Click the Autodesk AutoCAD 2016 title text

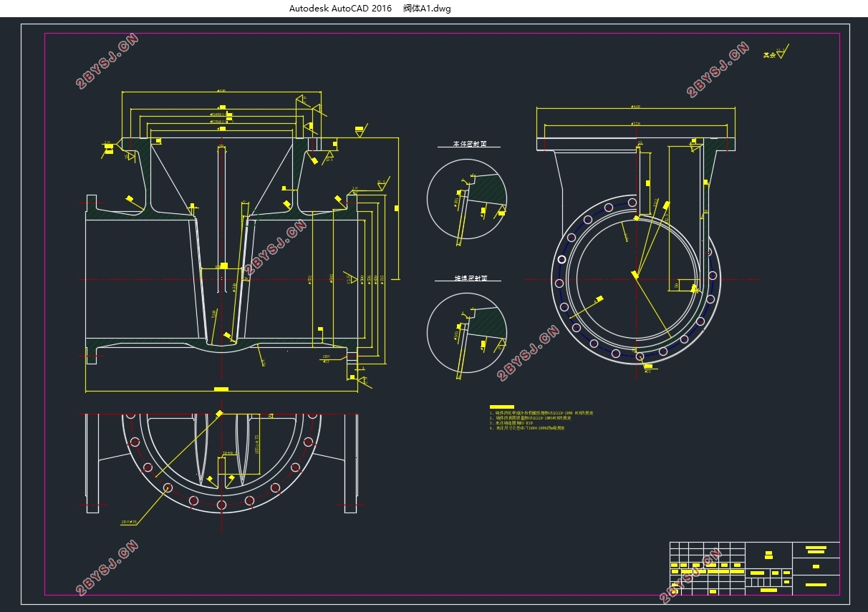[340, 9]
